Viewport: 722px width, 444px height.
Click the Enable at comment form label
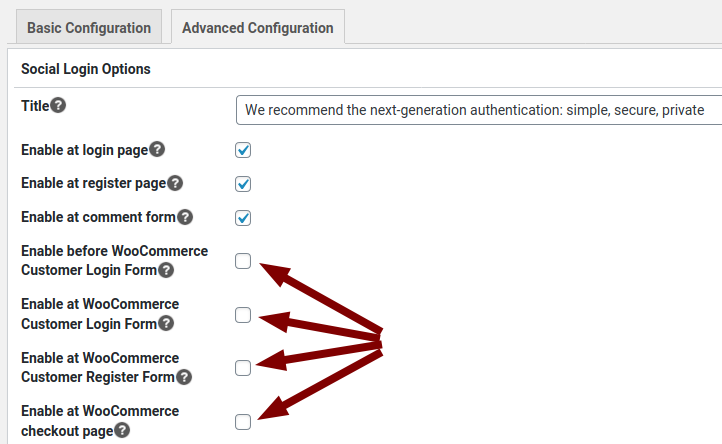click(x=98, y=217)
